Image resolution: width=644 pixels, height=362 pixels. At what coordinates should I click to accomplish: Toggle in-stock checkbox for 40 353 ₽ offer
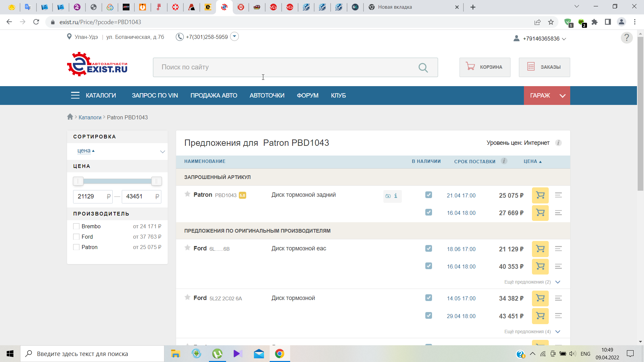tap(429, 266)
